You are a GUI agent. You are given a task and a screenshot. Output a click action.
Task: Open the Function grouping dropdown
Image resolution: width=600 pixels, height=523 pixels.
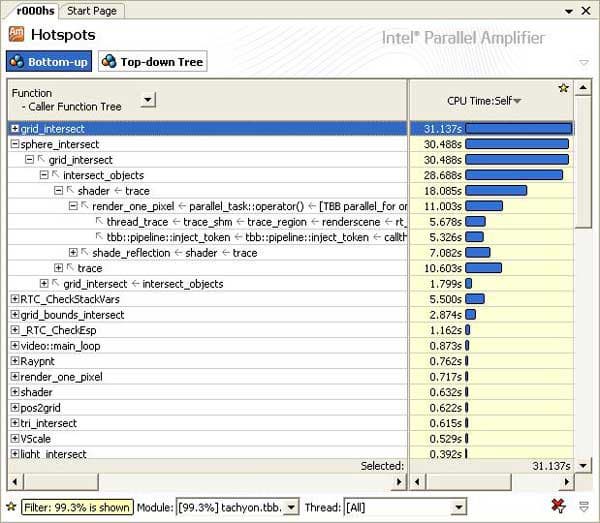coord(148,100)
